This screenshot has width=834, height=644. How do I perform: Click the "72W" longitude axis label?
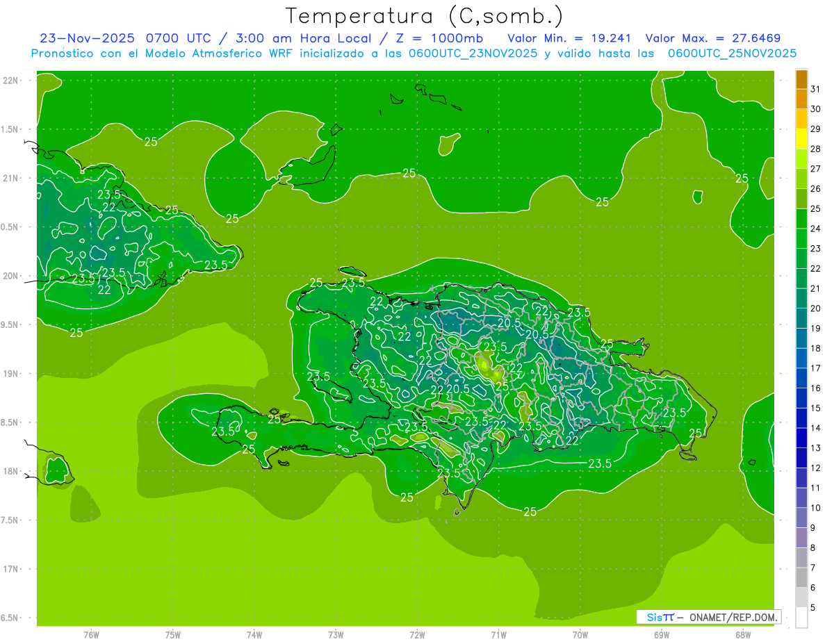coord(417,634)
